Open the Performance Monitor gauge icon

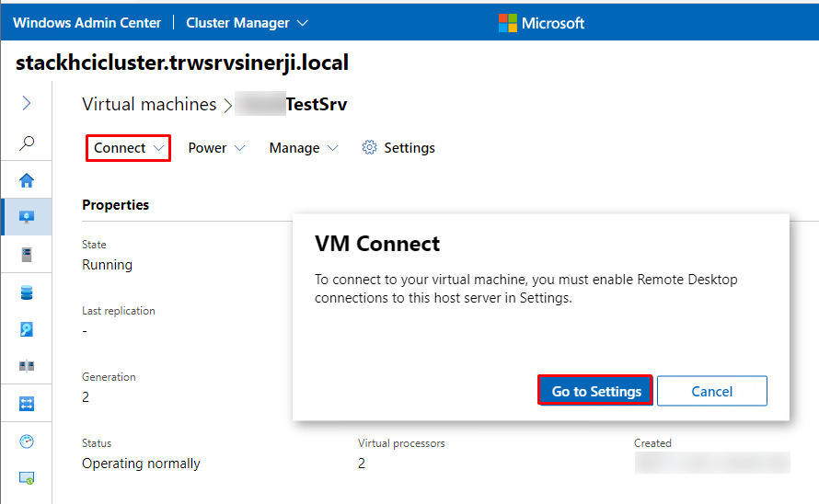(27, 441)
